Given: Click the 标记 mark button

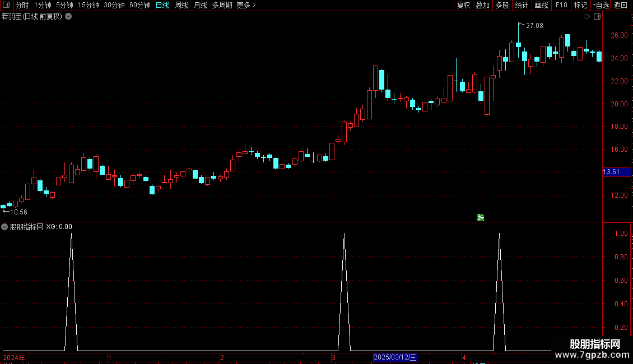Looking at the screenshot, I should point(580,5).
